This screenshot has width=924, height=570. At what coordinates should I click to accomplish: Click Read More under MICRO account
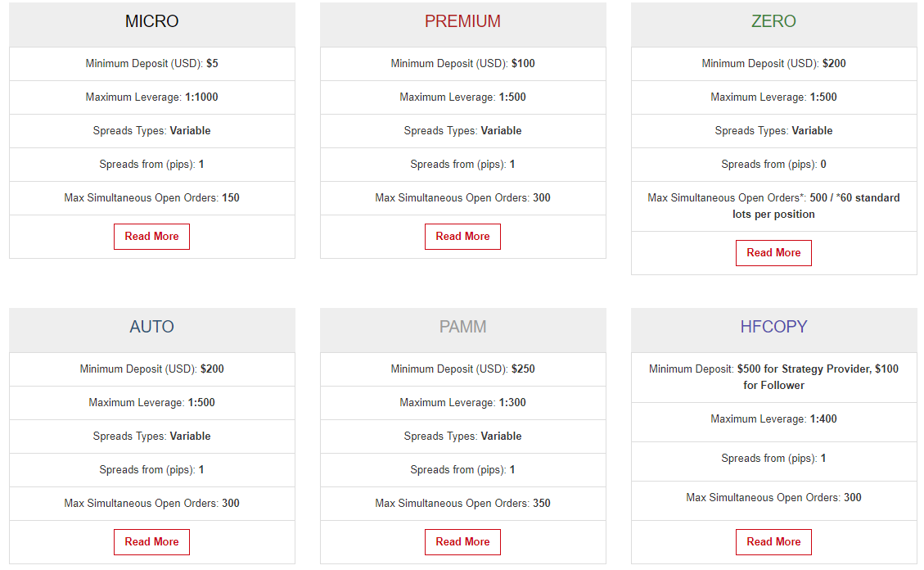pos(151,237)
